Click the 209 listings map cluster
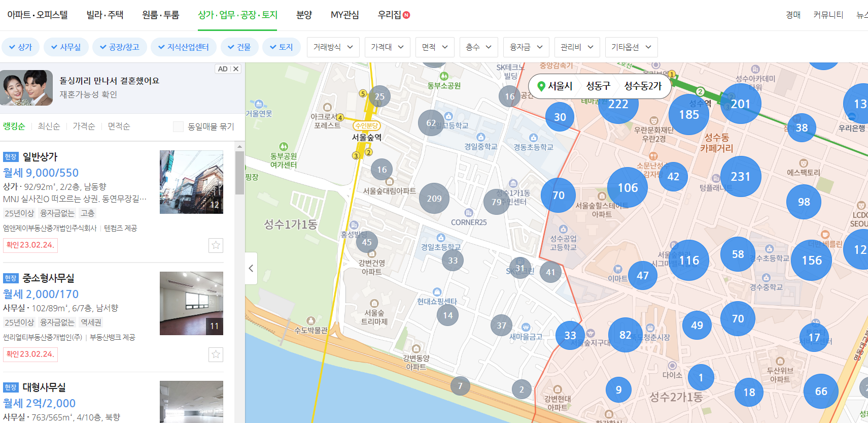 click(434, 199)
